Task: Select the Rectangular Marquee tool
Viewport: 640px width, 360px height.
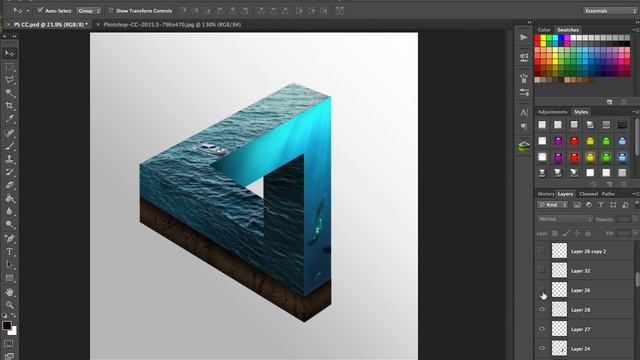Action: [x=9, y=67]
